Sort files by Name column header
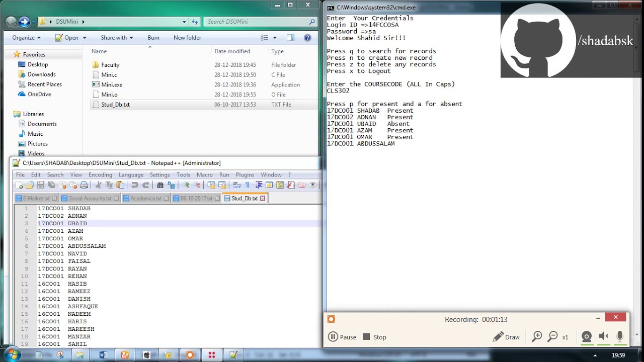This screenshot has height=362, width=644. coord(99,51)
